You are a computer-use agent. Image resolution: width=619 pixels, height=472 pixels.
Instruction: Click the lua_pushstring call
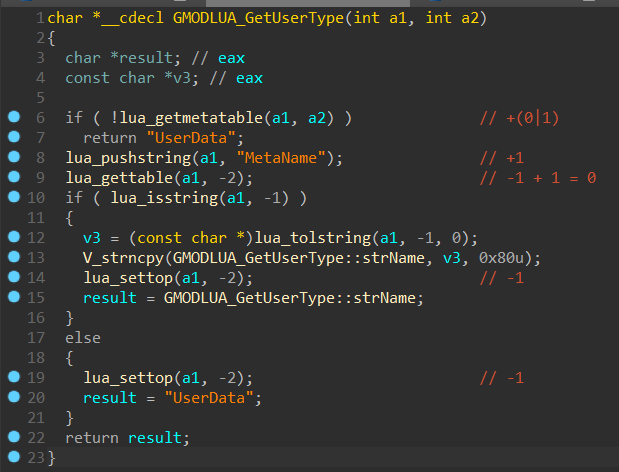pos(128,158)
